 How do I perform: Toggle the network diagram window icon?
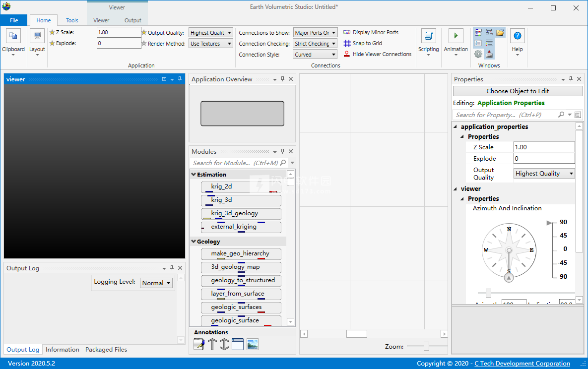[489, 33]
